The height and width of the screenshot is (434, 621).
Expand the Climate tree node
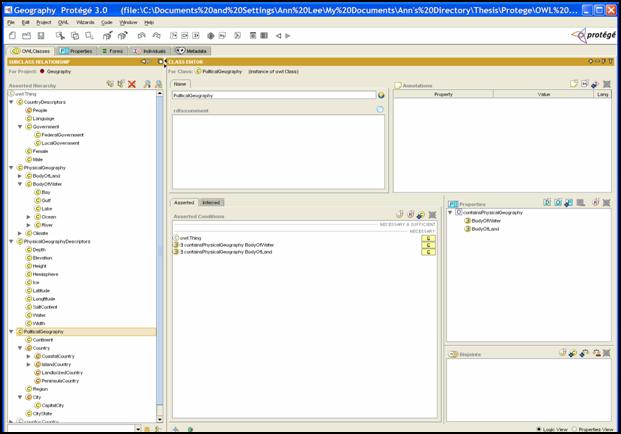click(20, 233)
